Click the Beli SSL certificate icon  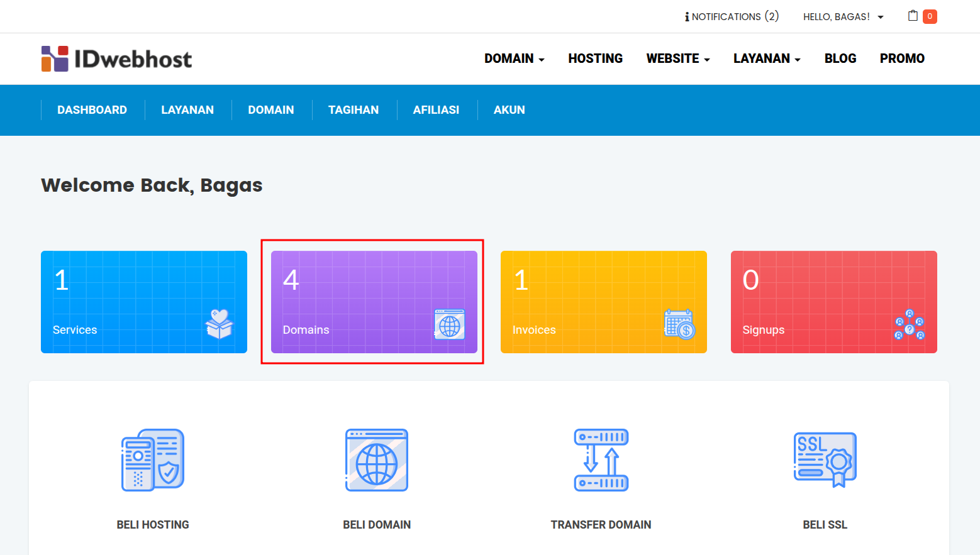pos(825,459)
